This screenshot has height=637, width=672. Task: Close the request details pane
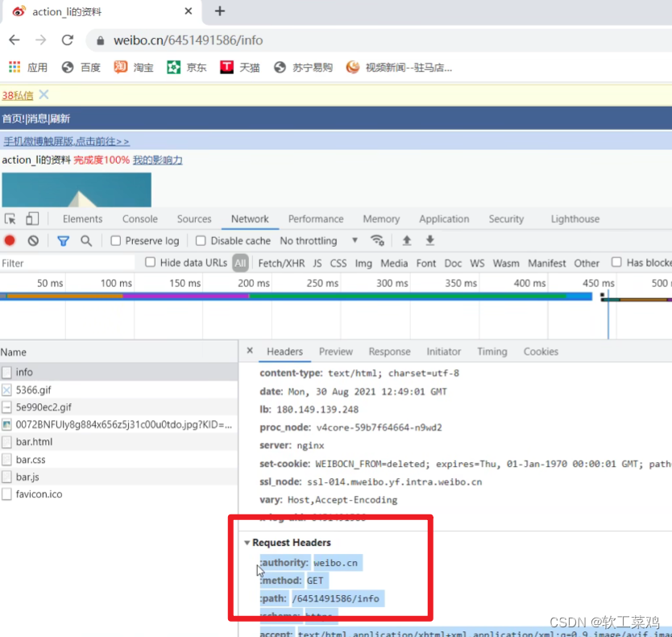(x=250, y=351)
